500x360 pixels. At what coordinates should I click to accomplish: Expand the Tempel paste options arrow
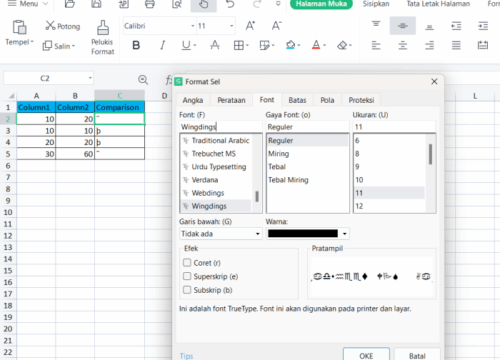[32, 42]
